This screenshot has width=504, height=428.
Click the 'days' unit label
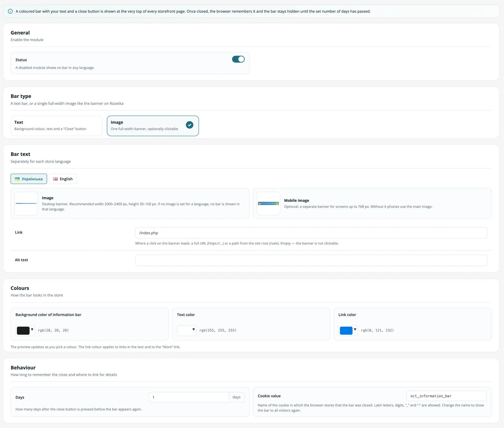coord(237,397)
